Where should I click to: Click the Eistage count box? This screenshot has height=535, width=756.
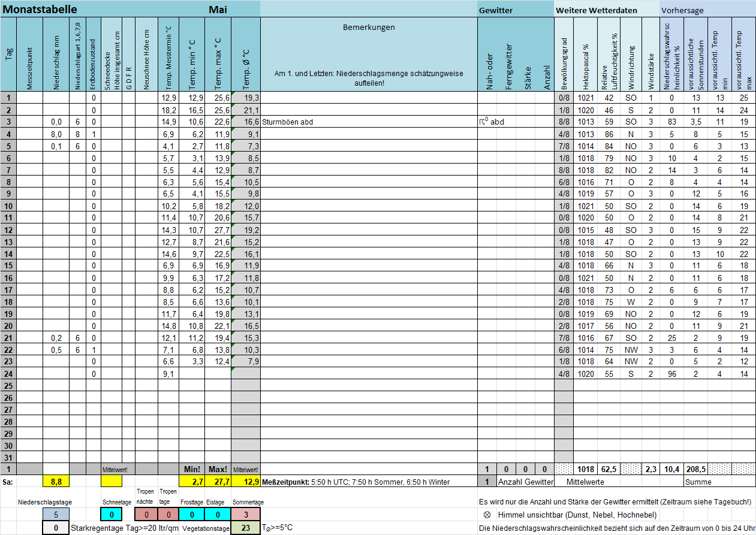click(x=218, y=514)
